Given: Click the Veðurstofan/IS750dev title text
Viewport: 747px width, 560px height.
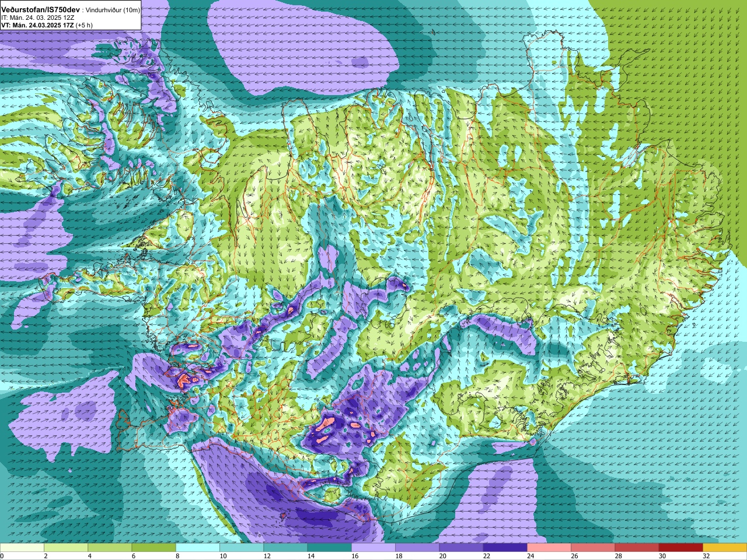Looking at the screenshot, I should [x=40, y=10].
